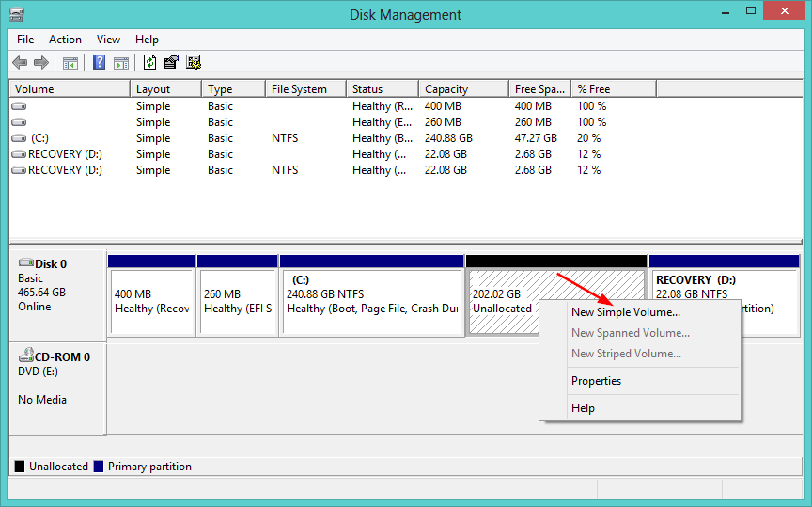Open the Action menu

[65, 40]
